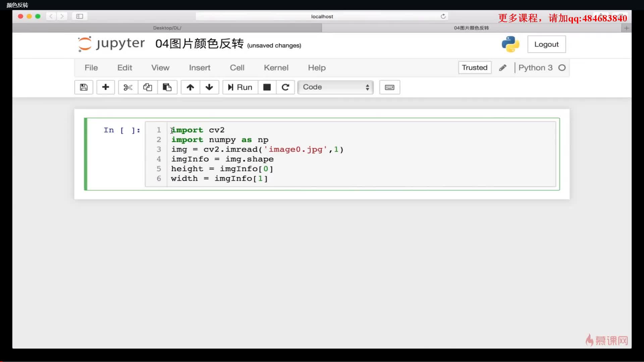The width and height of the screenshot is (644, 362).
Task: Click the code input field line 6
Action: 219,178
